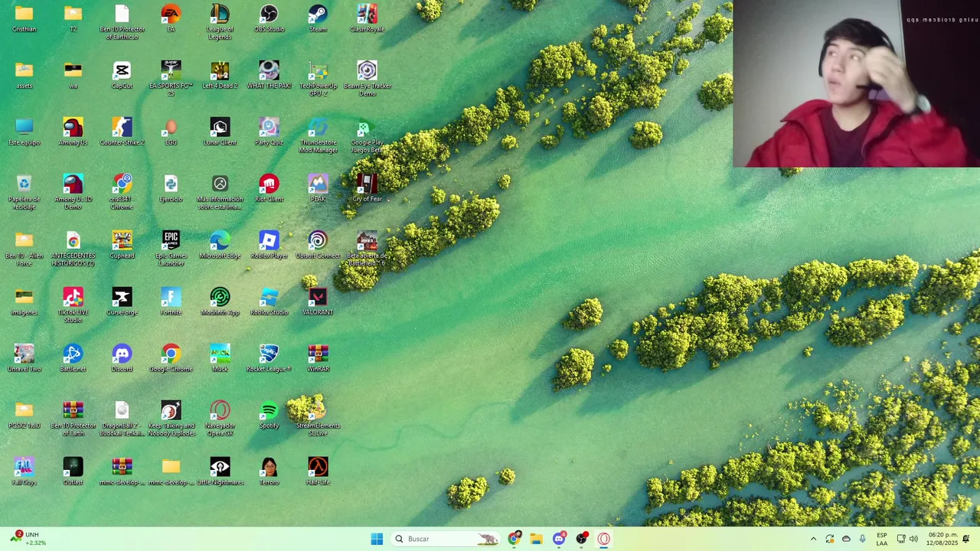This screenshot has height=551, width=980.
Task: Open the volume control in tray
Action: tap(913, 539)
